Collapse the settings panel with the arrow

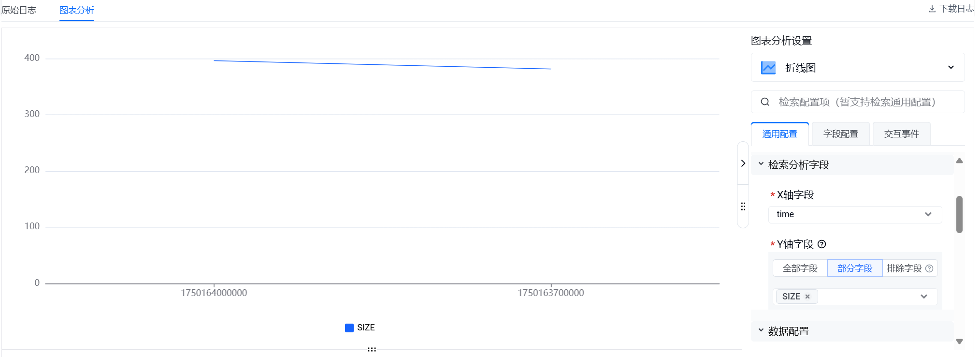[743, 164]
